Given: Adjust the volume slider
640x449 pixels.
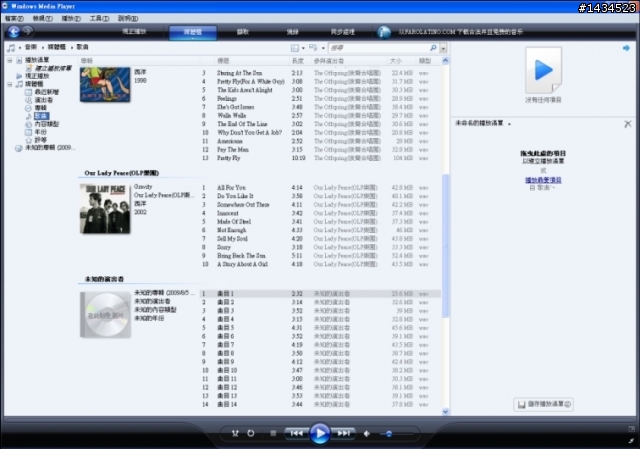Looking at the screenshot, I should [x=396, y=434].
